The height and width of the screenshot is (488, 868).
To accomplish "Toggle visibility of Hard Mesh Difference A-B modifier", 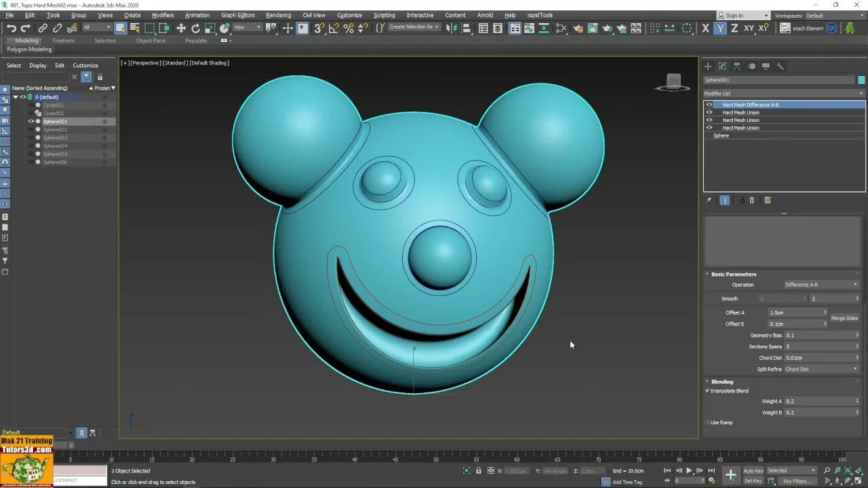I will coord(709,105).
